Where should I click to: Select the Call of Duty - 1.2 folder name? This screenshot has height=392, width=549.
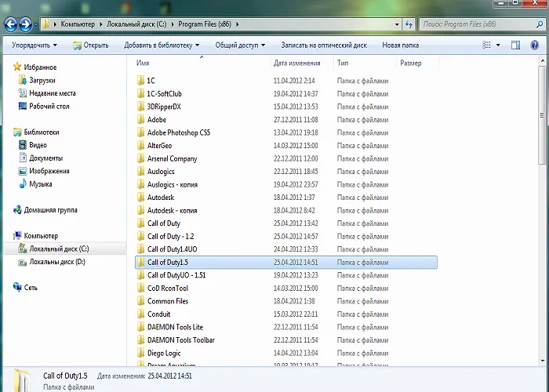(x=170, y=236)
